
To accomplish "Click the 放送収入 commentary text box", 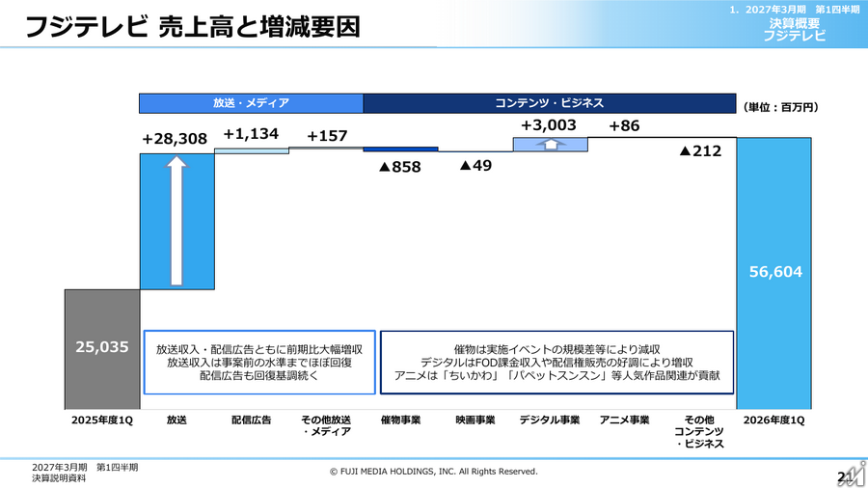I will pyautogui.click(x=259, y=363).
